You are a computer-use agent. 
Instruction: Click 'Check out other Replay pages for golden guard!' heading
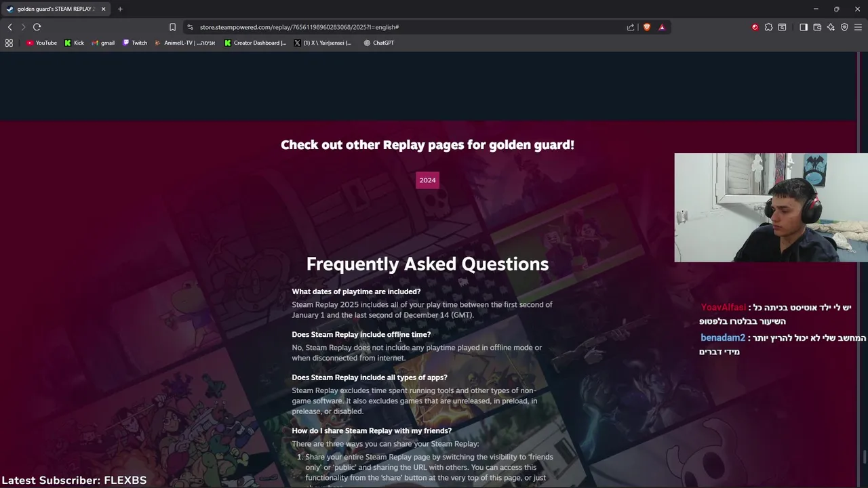pyautogui.click(x=427, y=144)
